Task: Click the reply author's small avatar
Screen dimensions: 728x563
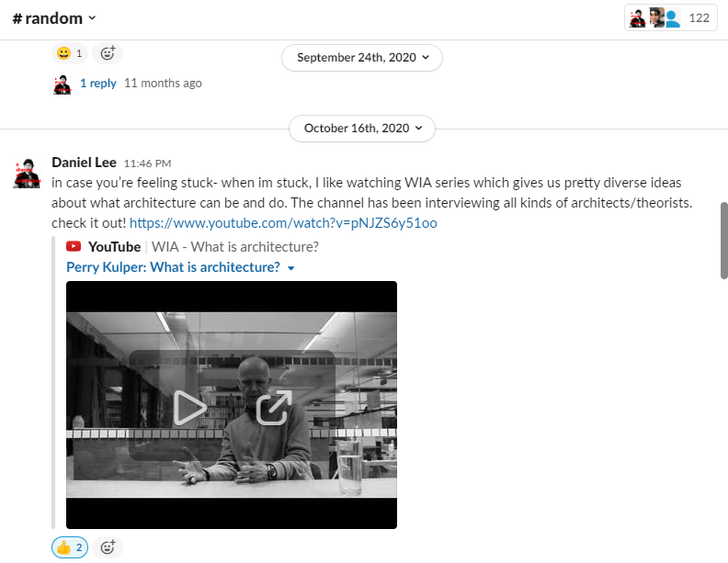Action: coord(62,84)
